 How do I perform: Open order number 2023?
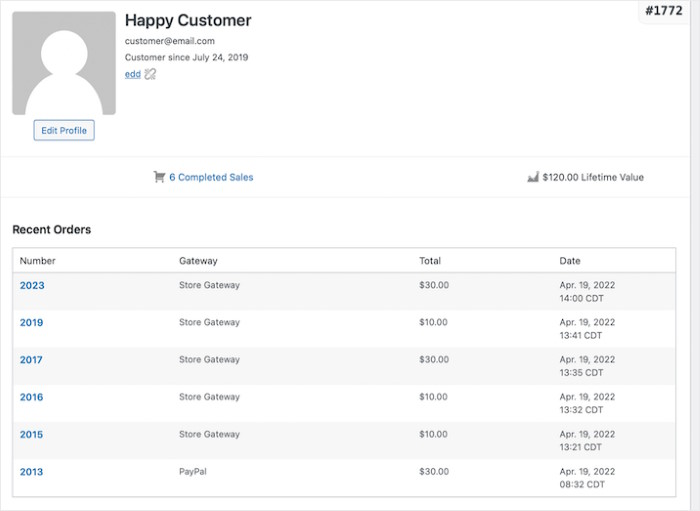[32, 285]
